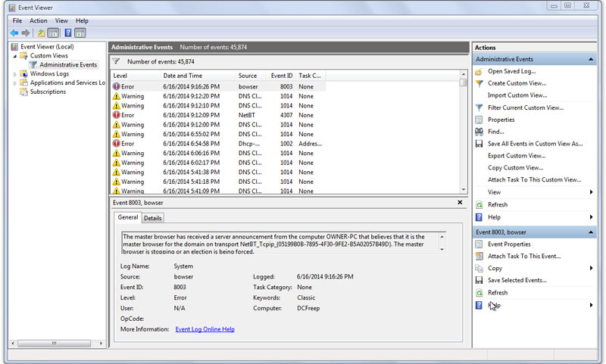Viewport: 606px width, 364px height.
Task: Open the Event Log Online Help link
Action: [205, 329]
